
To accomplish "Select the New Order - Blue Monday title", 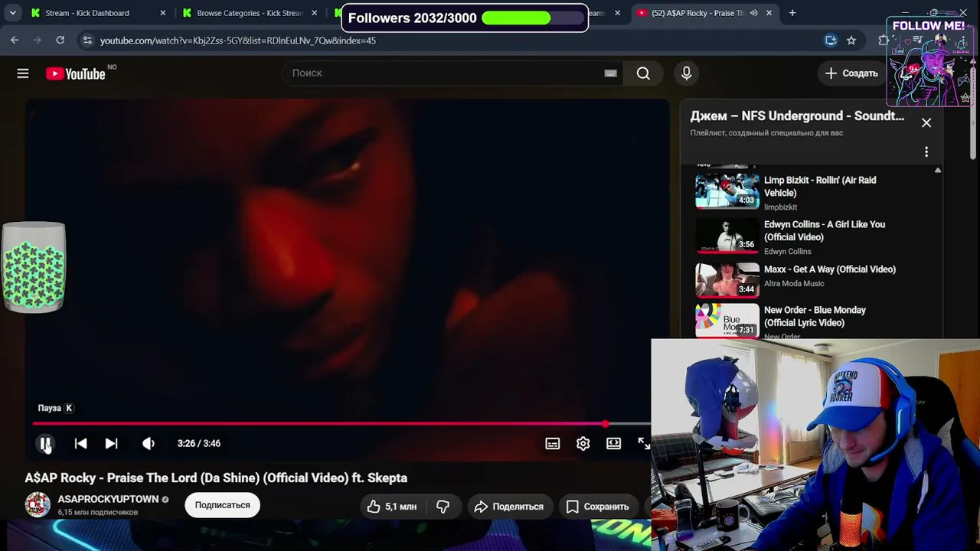I will click(x=815, y=316).
